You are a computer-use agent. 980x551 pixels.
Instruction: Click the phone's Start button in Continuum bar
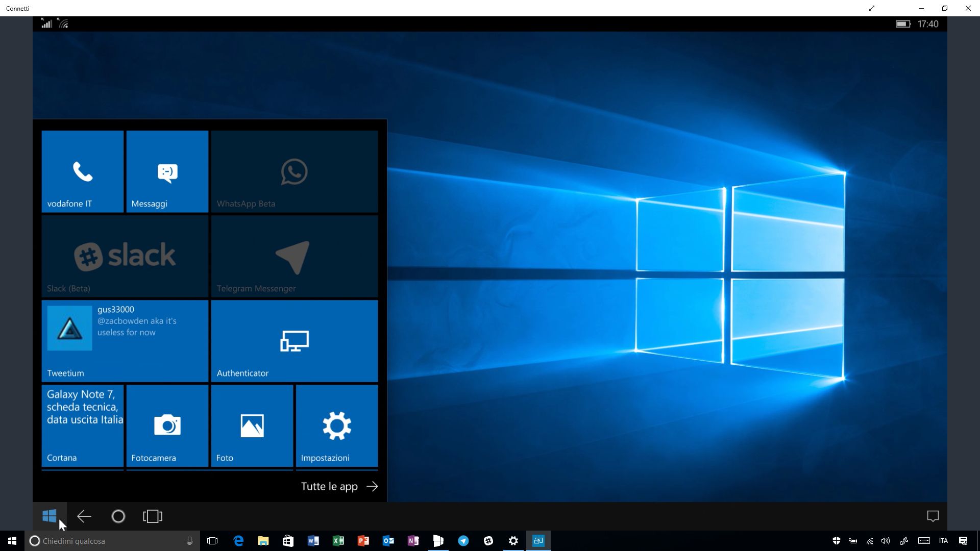(50, 516)
